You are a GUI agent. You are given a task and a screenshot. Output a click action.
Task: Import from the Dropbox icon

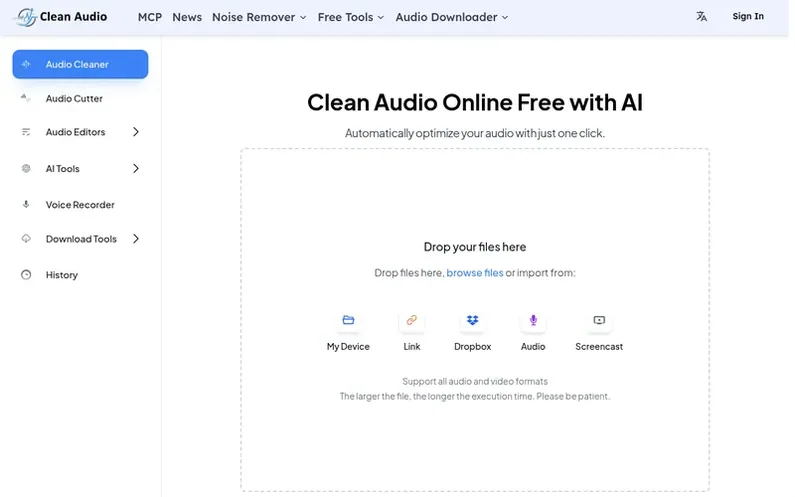(x=473, y=320)
